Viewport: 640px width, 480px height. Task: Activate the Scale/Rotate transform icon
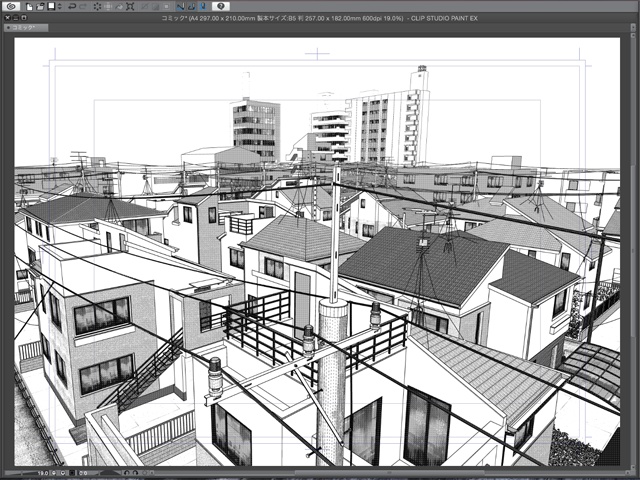(x=130, y=6)
